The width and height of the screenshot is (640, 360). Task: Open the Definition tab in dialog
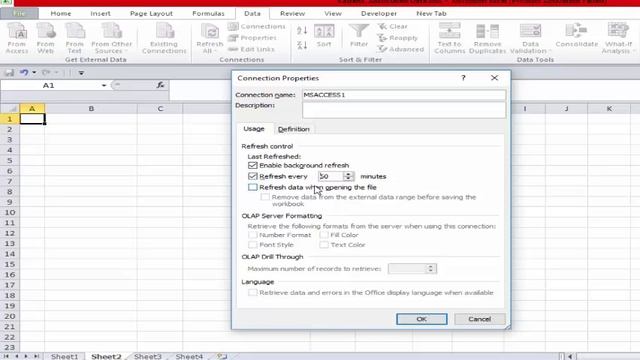(x=294, y=129)
